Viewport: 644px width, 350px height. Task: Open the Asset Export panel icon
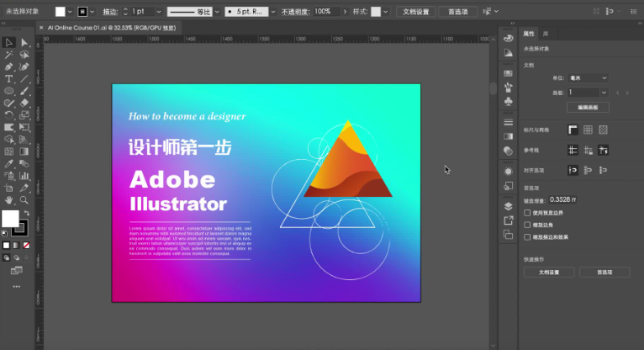tap(508, 220)
